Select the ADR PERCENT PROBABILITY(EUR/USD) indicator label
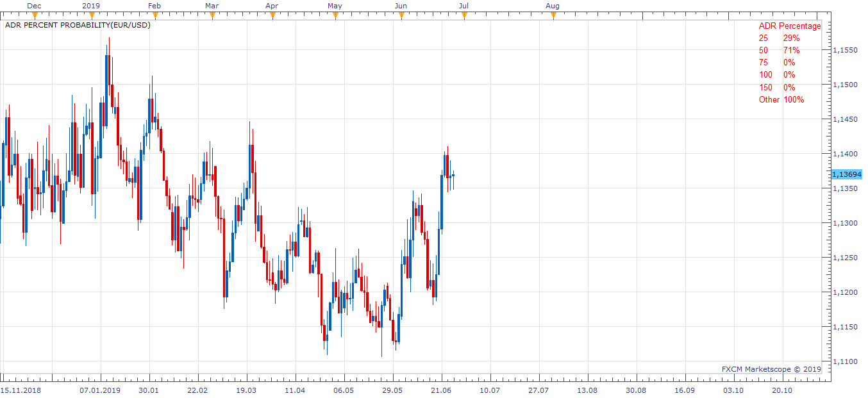This screenshot has width=868, height=398. 78,26
